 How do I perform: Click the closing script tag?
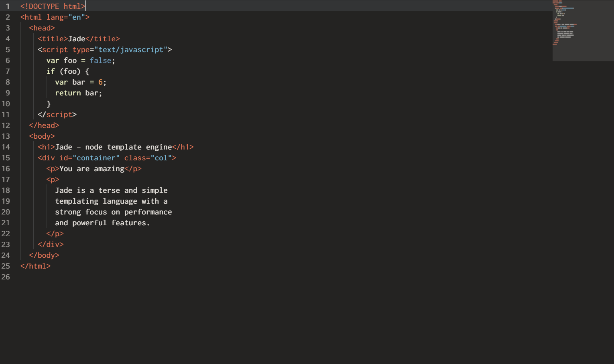click(57, 115)
